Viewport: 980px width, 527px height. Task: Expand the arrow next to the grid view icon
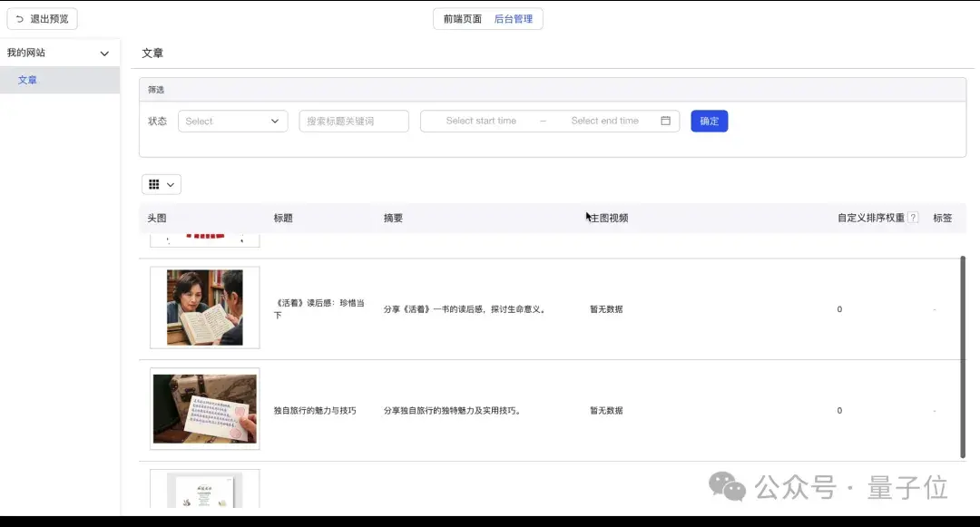coord(169,183)
